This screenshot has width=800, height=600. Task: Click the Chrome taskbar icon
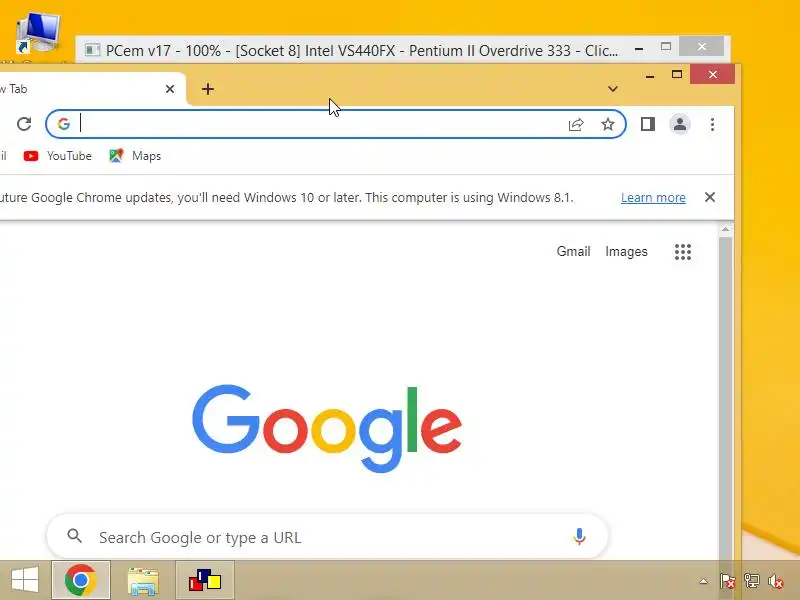pos(81,580)
